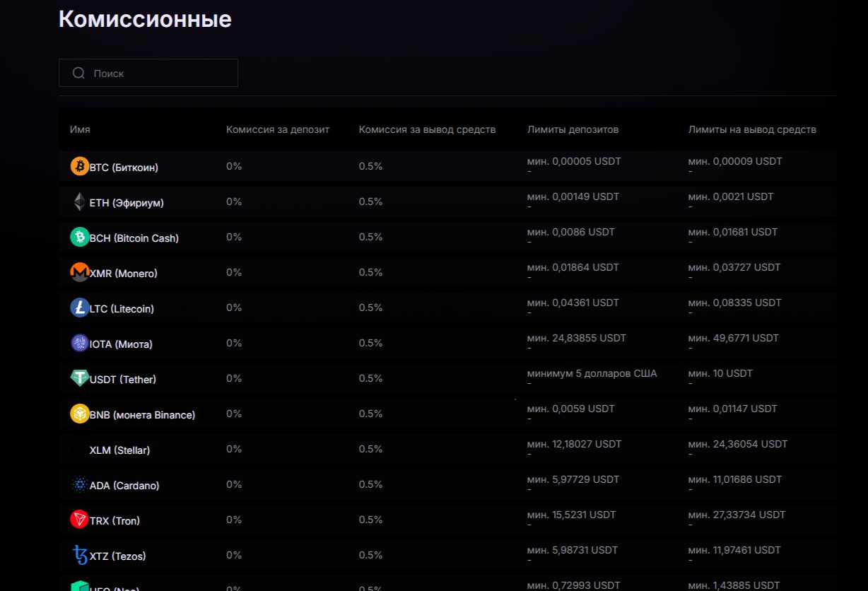Click the Комиссия за вывод средств header
The width and height of the screenshot is (868, 591).
[427, 130]
